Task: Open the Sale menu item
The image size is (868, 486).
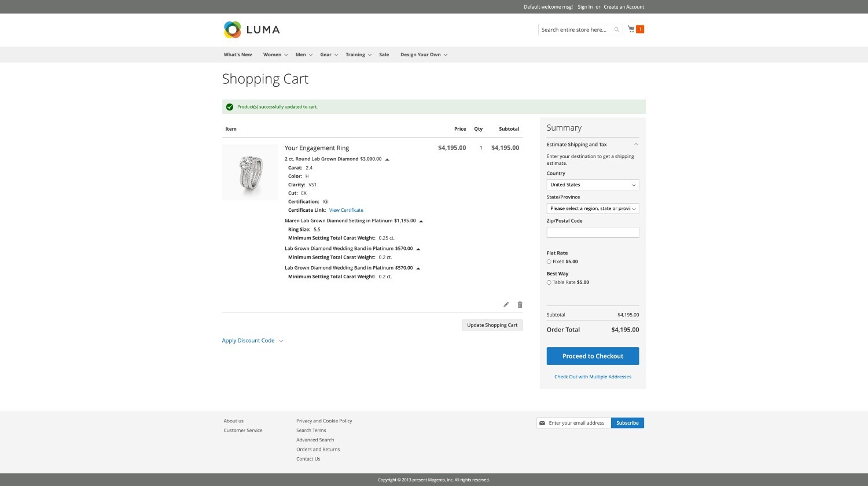Action: 384,54
